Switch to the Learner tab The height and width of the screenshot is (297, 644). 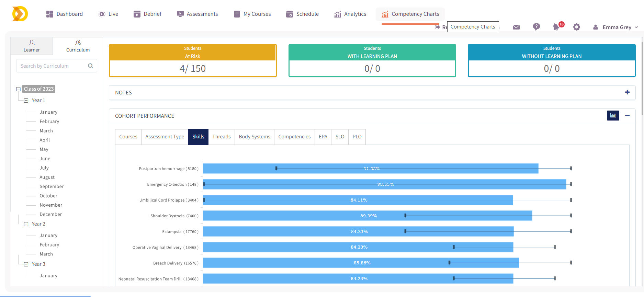(x=32, y=46)
